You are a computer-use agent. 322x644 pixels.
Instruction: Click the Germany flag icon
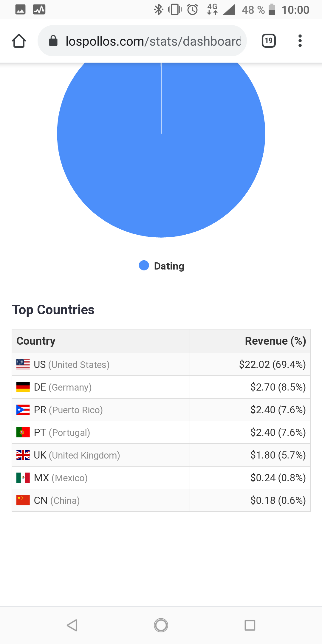click(x=23, y=387)
